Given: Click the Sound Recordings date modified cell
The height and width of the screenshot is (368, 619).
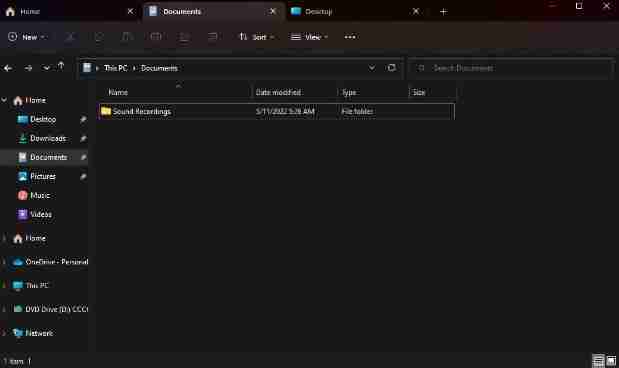Looking at the screenshot, I should coord(285,112).
